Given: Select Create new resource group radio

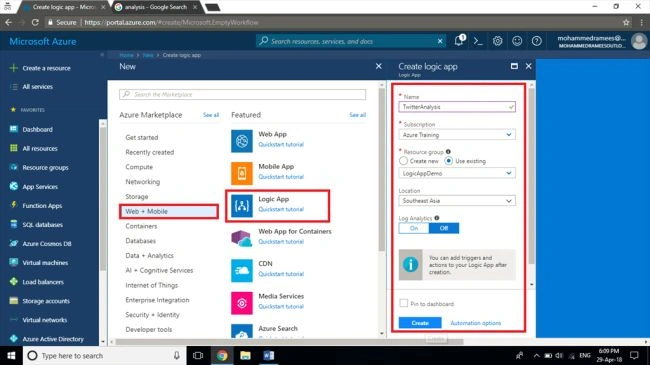Looking at the screenshot, I should 403,161.
